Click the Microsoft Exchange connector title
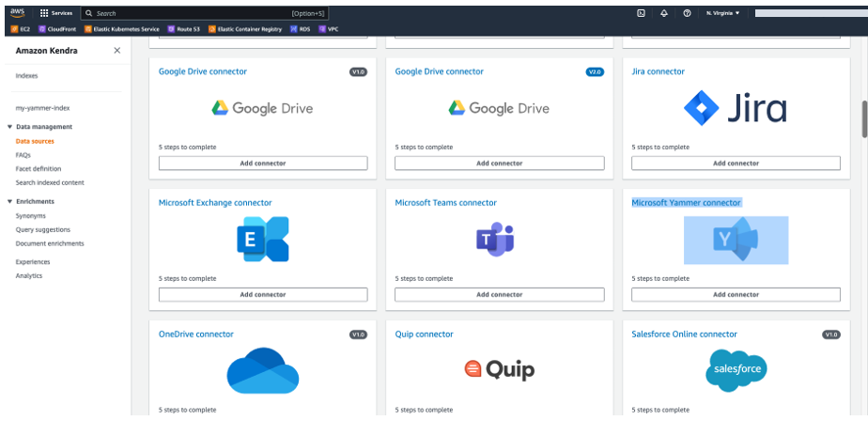Viewport: 868px width, 436px height. tap(215, 203)
